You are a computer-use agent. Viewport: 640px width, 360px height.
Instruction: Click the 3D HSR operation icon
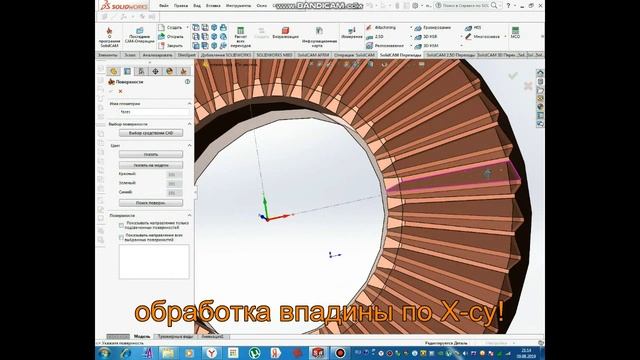418,37
